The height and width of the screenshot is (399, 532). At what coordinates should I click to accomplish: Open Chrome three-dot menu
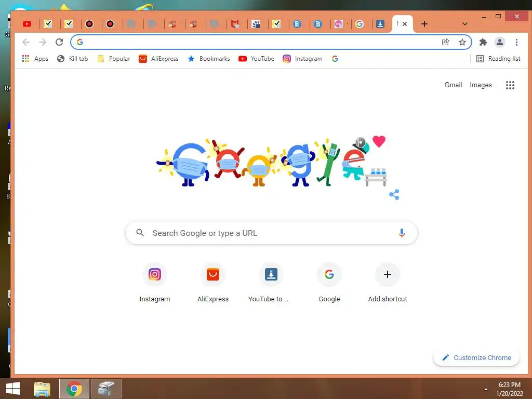[516, 42]
